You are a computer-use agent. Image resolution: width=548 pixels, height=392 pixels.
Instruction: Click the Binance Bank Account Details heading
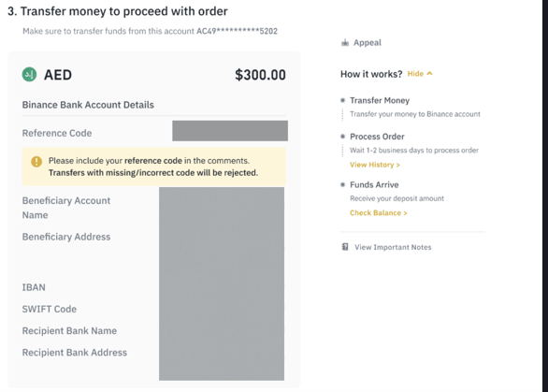[88, 105]
